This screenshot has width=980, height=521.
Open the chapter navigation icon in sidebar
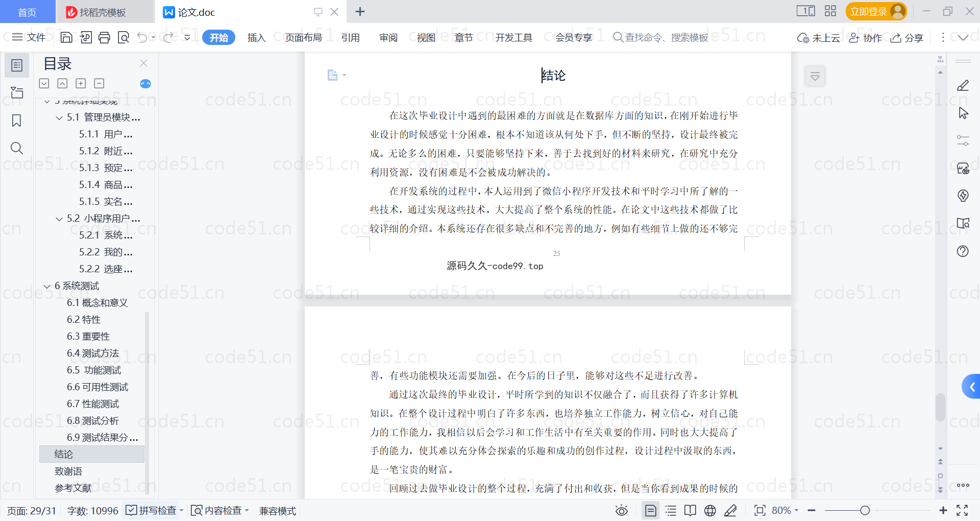pyautogui.click(x=17, y=92)
